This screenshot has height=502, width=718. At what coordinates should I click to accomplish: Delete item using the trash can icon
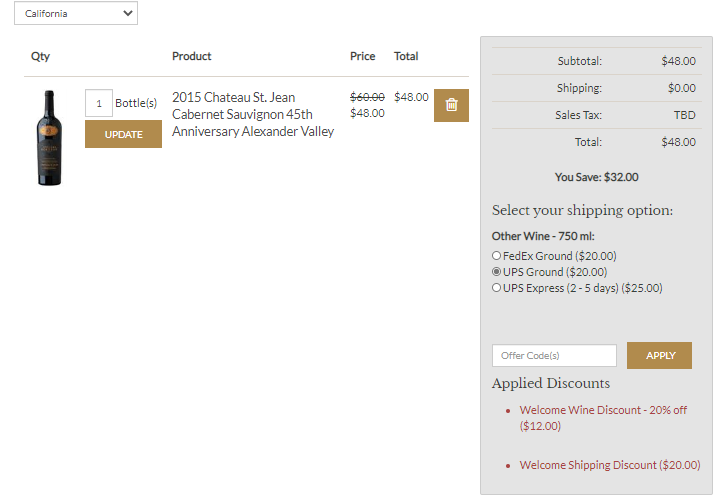pyautogui.click(x=451, y=105)
